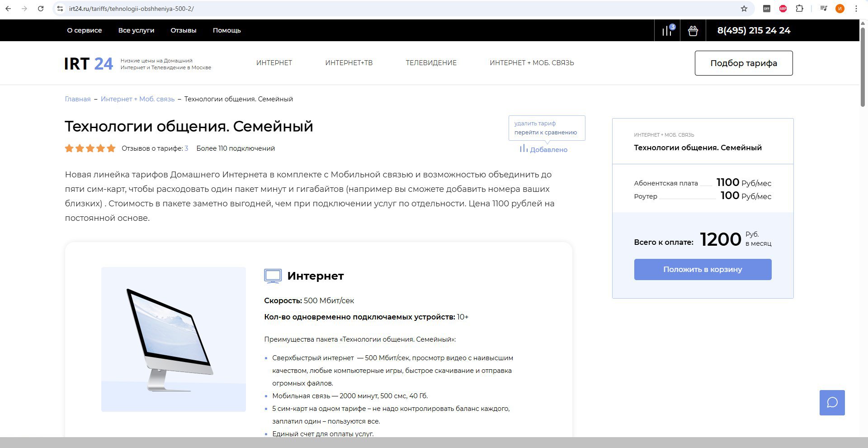Select the ИНТЕРНЕТ + МОБ. СВЯЗЬ tab
The height and width of the screenshot is (448, 868).
coord(532,63)
